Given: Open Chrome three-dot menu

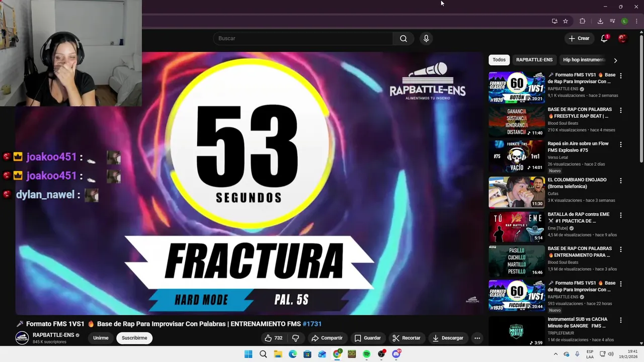Looking at the screenshot, I should point(636,21).
